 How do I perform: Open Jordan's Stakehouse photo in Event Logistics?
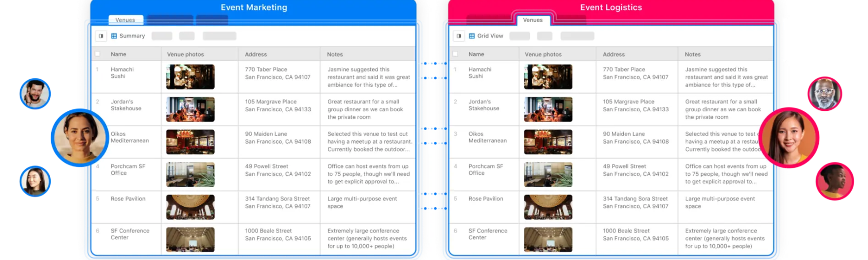[548, 109]
